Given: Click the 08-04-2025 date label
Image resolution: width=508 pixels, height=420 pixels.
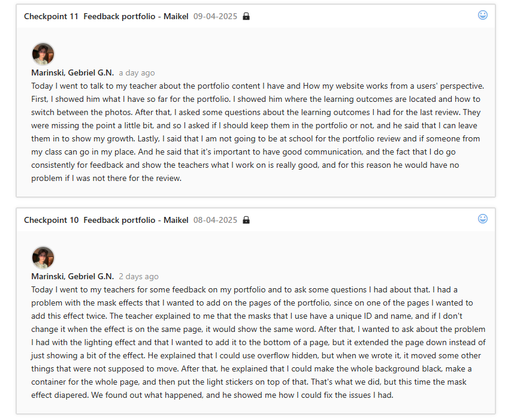Looking at the screenshot, I should coord(215,220).
